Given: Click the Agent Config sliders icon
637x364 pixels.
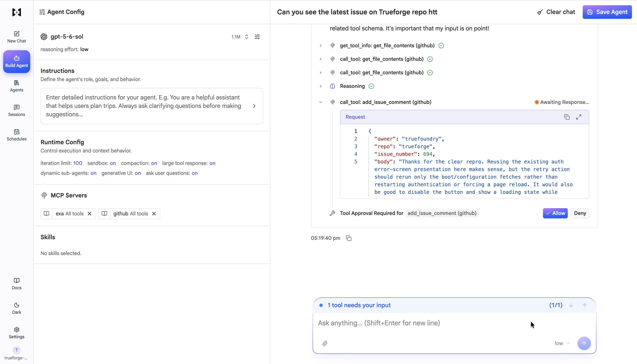Looking at the screenshot, I should tap(42, 12).
